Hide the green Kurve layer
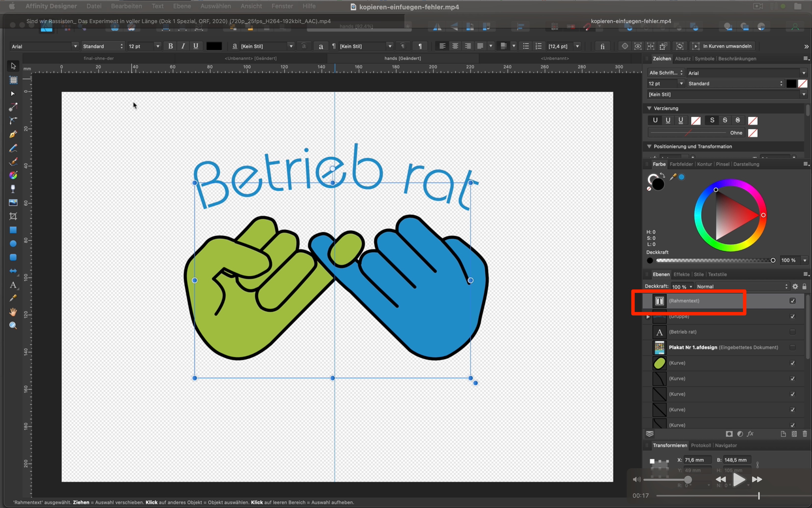This screenshot has height=508, width=812. (793, 363)
